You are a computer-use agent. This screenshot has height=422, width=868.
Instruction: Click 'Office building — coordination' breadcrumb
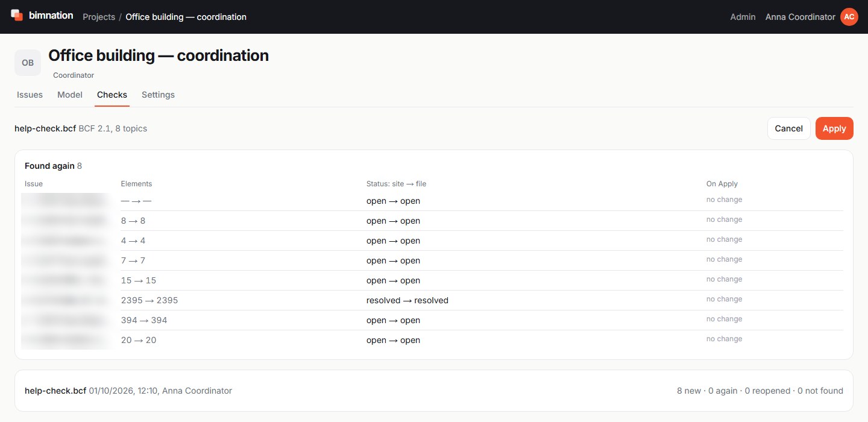[186, 17]
